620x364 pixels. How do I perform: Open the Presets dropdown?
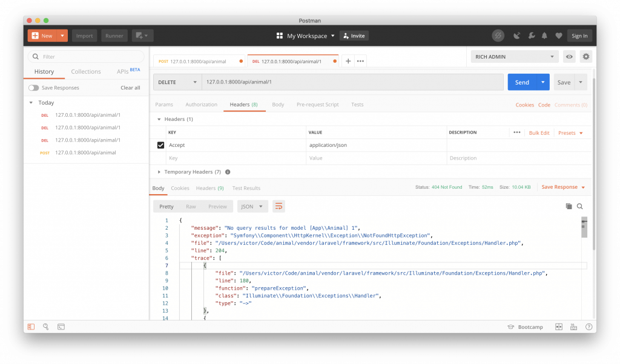point(570,133)
